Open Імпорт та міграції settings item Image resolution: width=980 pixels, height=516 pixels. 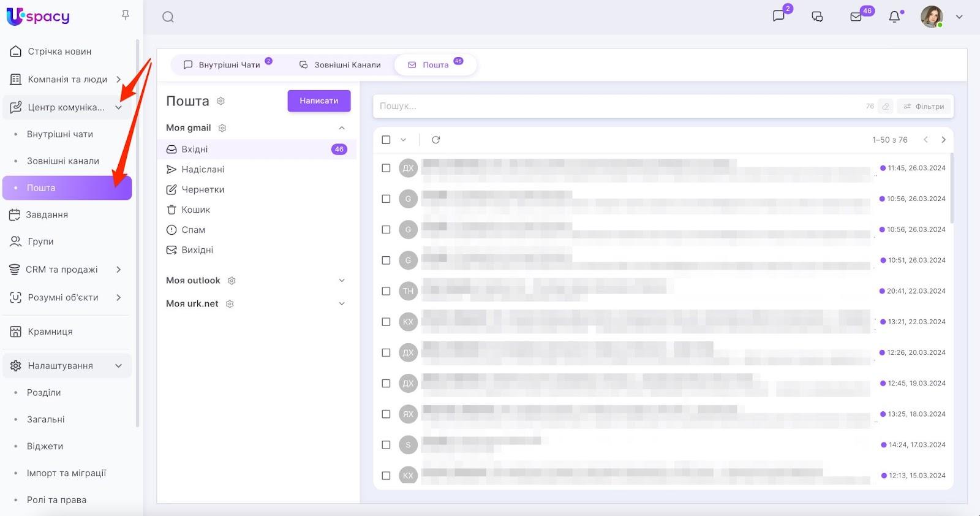[67, 473]
